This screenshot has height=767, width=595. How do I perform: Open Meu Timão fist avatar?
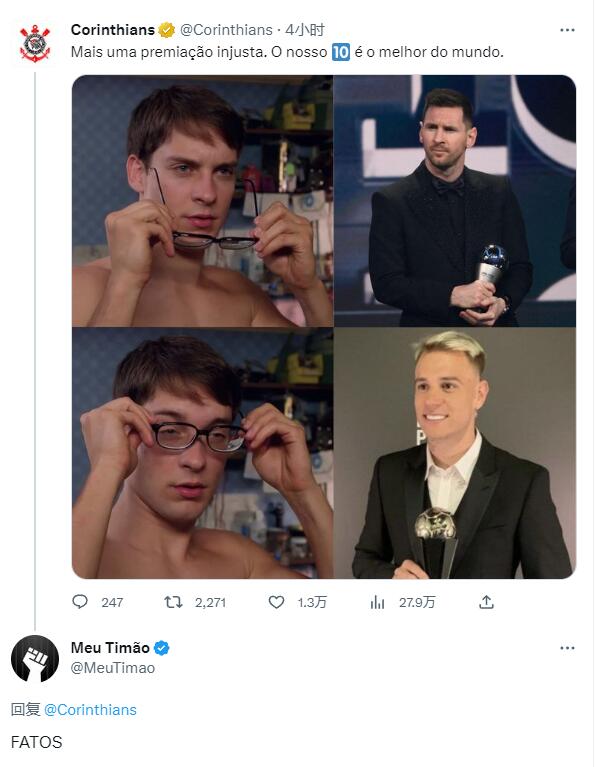[35, 658]
